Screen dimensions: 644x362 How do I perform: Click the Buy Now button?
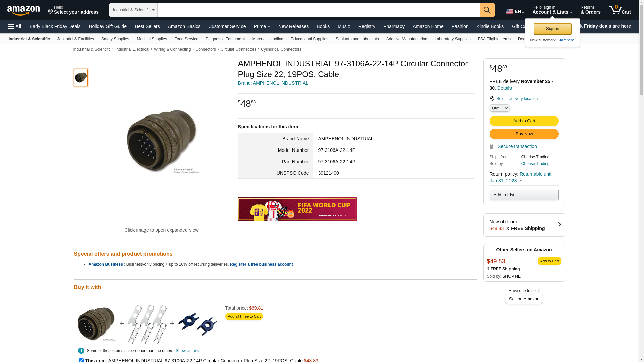[x=524, y=134]
